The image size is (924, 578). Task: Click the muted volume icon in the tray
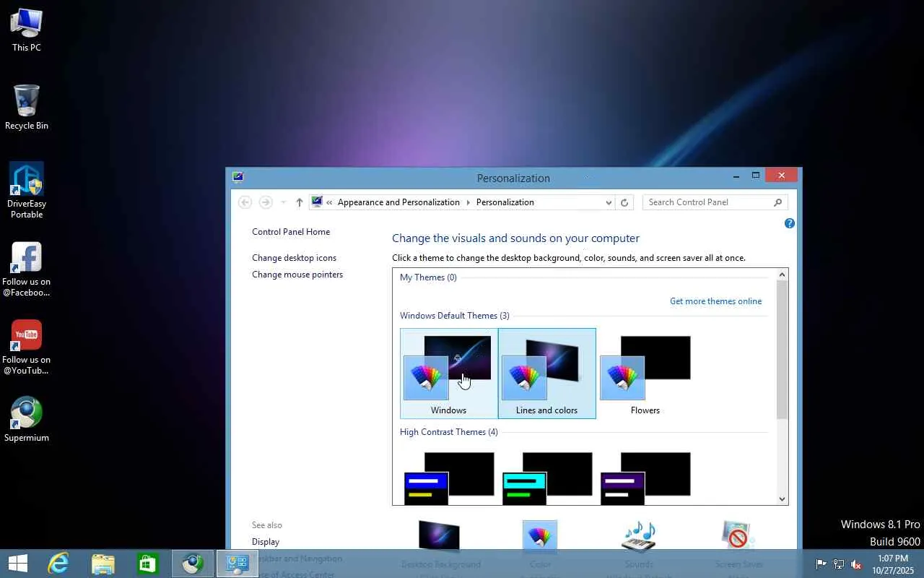tap(857, 564)
